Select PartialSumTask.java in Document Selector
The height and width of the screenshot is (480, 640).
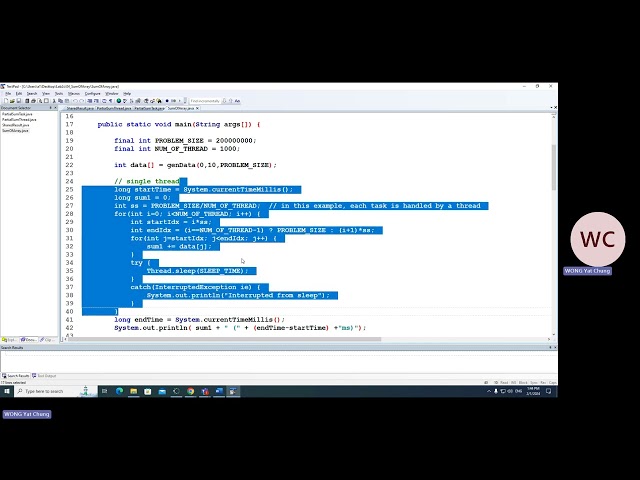point(17,114)
